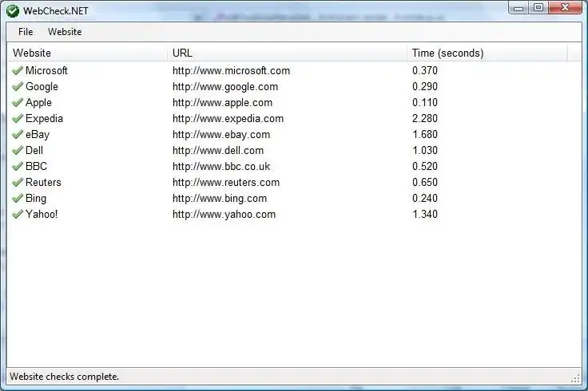This screenshot has height=391, width=588.
Task: Click the URL http://www.google.com
Action: [x=225, y=86]
